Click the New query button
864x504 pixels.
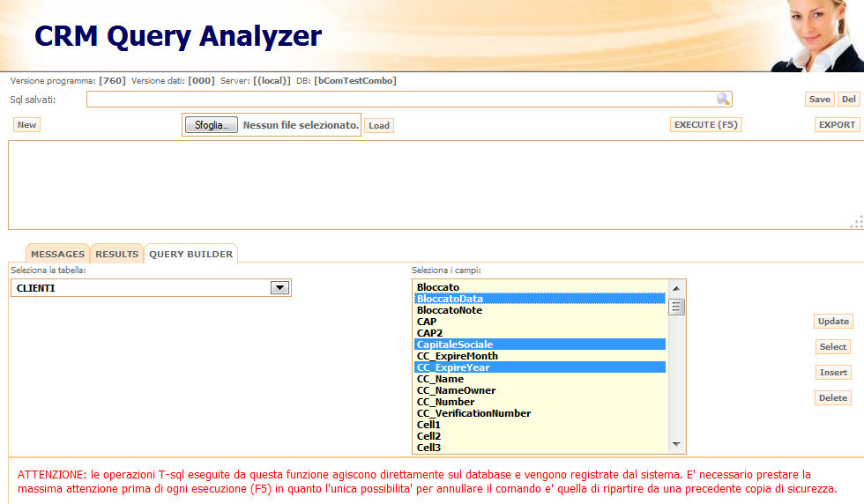(27, 125)
